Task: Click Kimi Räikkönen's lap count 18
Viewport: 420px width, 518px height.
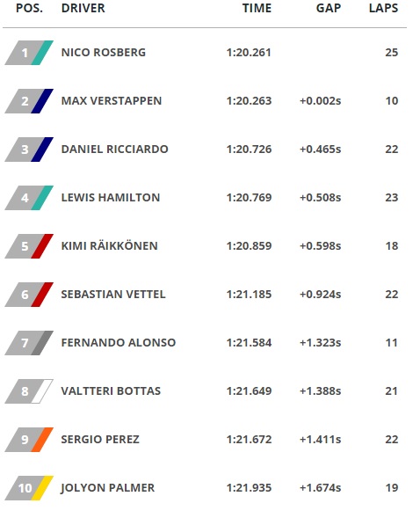Action: coord(392,246)
